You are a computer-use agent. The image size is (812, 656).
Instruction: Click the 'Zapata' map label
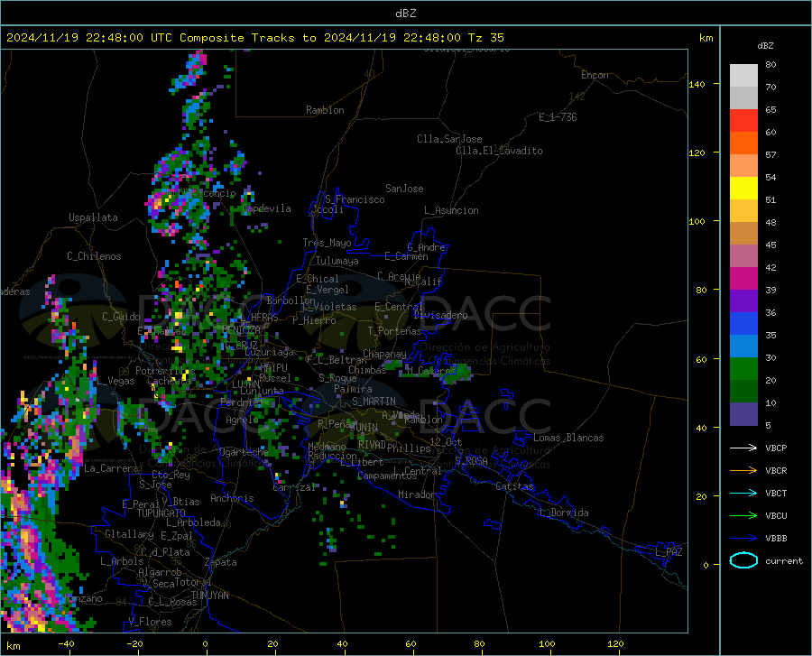[x=221, y=562]
